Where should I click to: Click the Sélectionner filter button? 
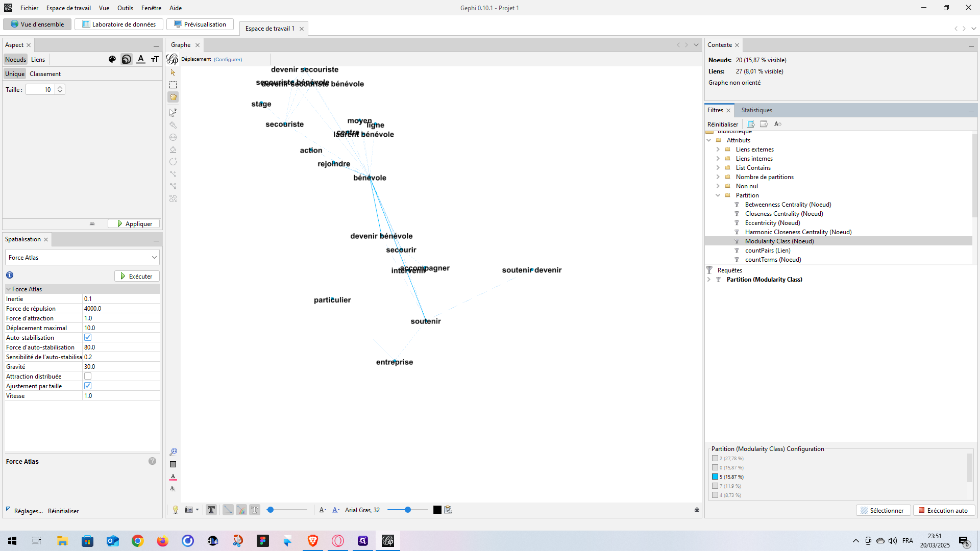[883, 510]
